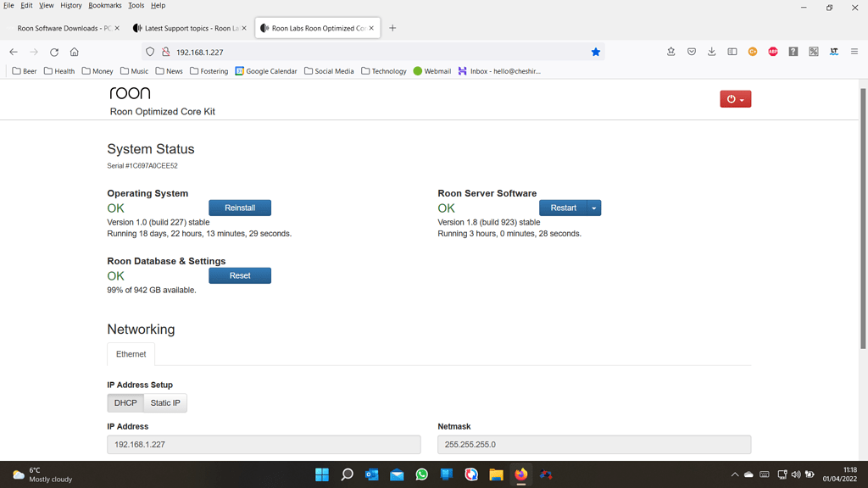The width and height of the screenshot is (868, 488).
Task: Click the WhatsApp taskbar icon
Action: click(421, 474)
